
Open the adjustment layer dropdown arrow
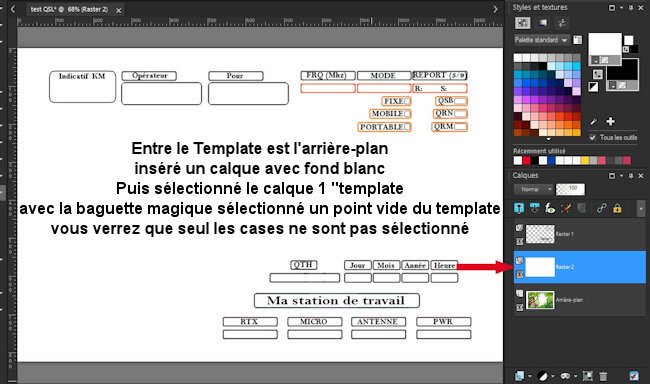pyautogui.click(x=553, y=376)
